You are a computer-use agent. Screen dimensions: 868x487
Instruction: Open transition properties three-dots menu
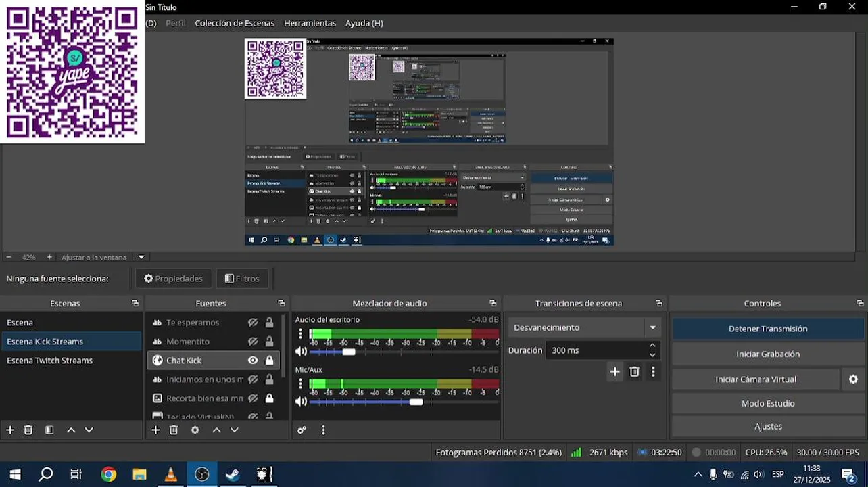[653, 371]
